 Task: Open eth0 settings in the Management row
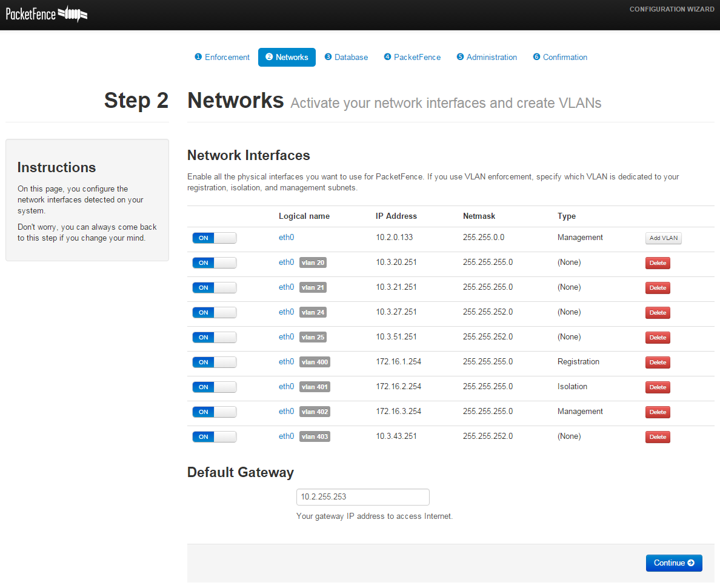coord(286,237)
